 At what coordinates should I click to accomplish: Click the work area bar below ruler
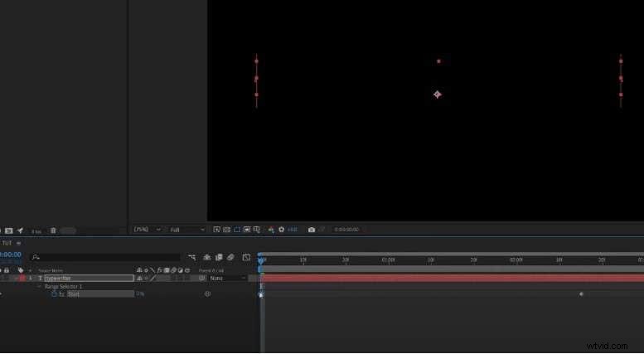click(452, 269)
